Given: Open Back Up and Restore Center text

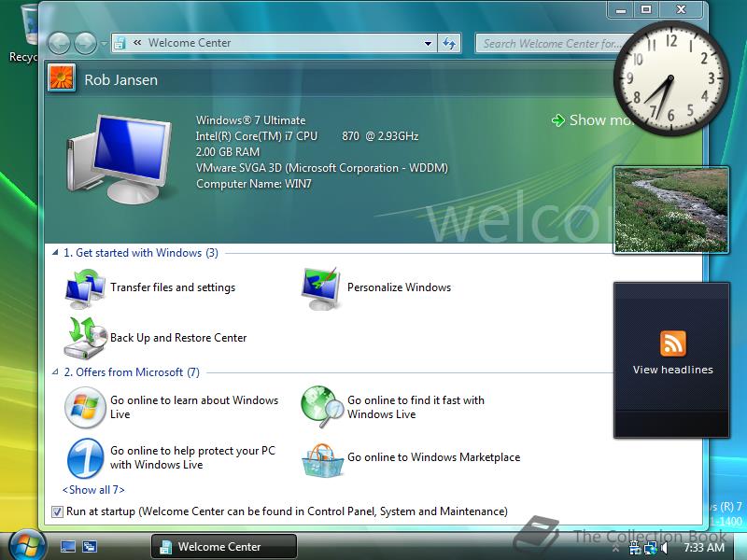Looking at the screenshot, I should 178,338.
